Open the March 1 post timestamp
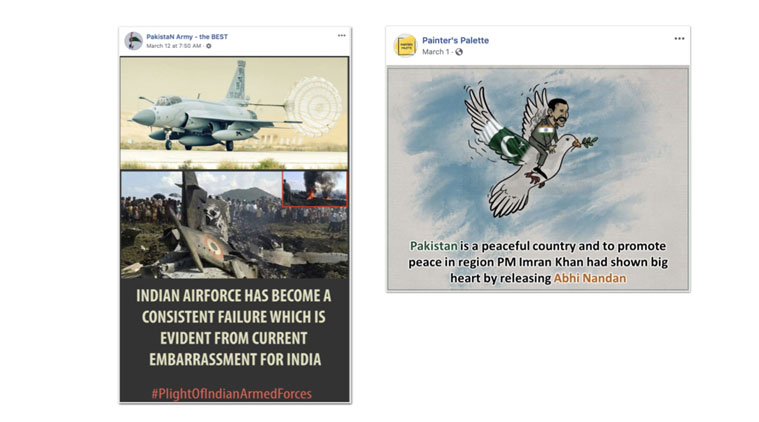Image resolution: width=759 pixels, height=422 pixels. (x=436, y=52)
